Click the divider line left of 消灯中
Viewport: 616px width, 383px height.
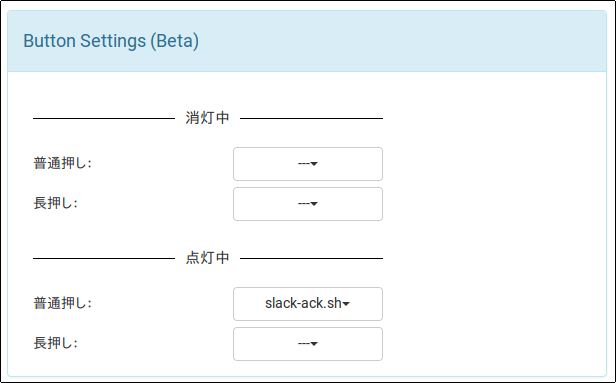(104, 118)
